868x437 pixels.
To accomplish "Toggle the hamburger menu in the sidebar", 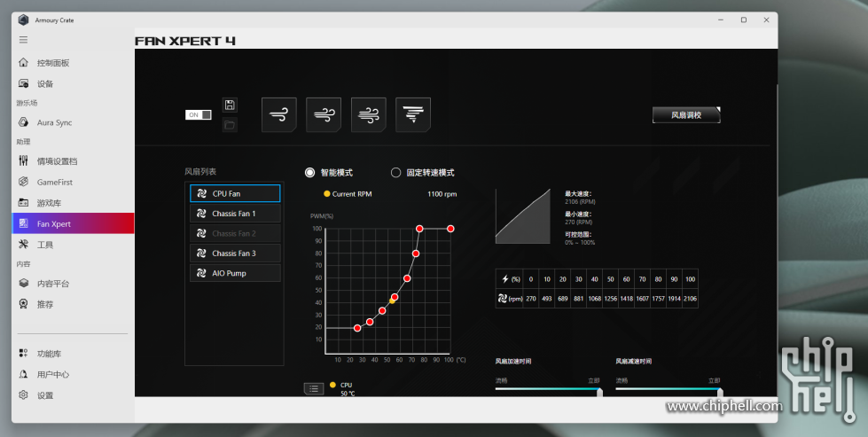I will tap(23, 40).
